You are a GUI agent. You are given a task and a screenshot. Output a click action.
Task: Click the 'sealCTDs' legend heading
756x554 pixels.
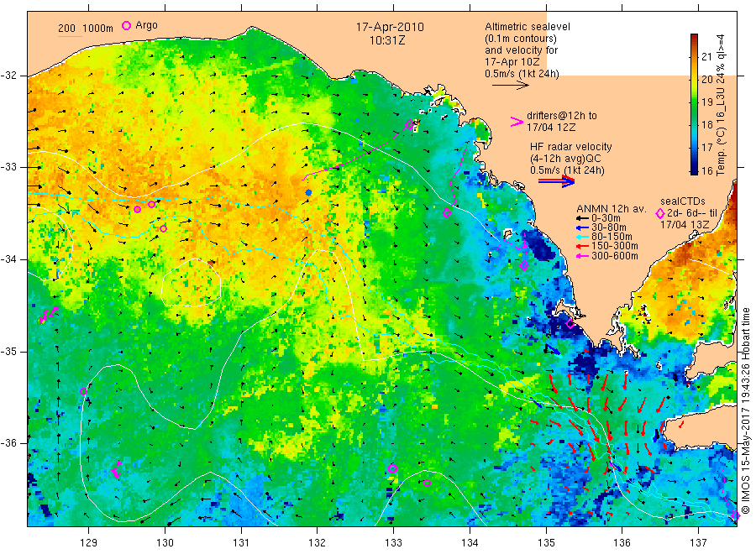(683, 201)
